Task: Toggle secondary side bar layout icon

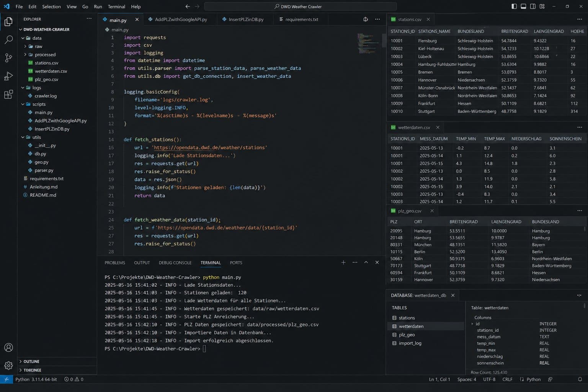Action: coord(533,7)
